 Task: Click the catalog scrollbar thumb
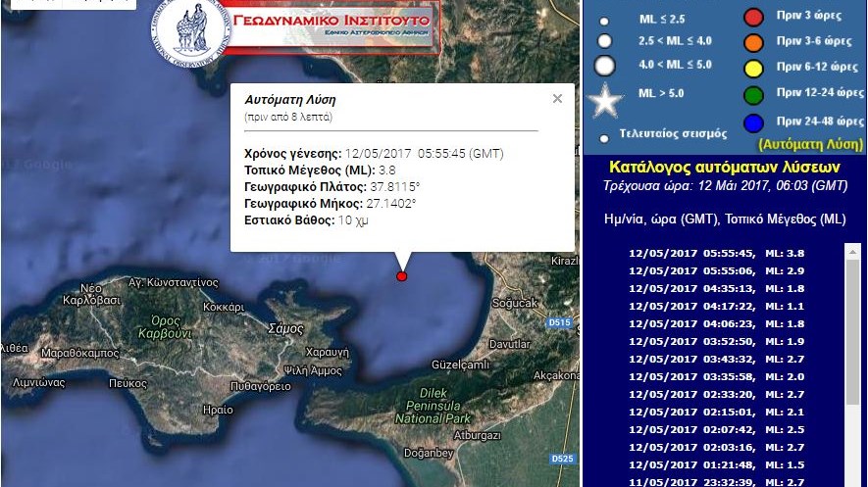point(853,332)
